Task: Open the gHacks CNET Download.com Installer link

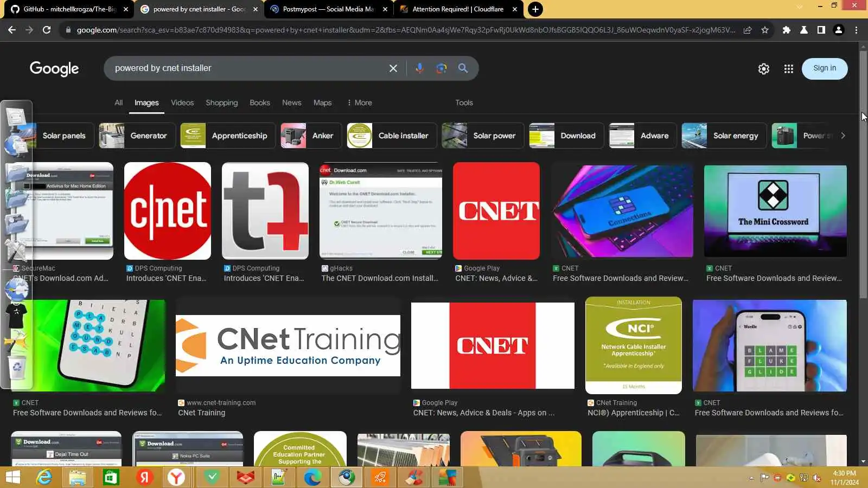Action: click(x=380, y=278)
